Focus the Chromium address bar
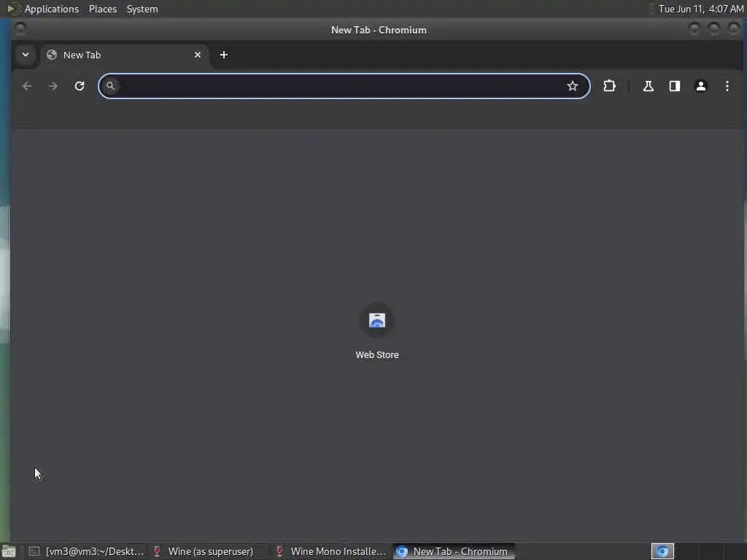This screenshot has width=747, height=560. pyautogui.click(x=344, y=86)
